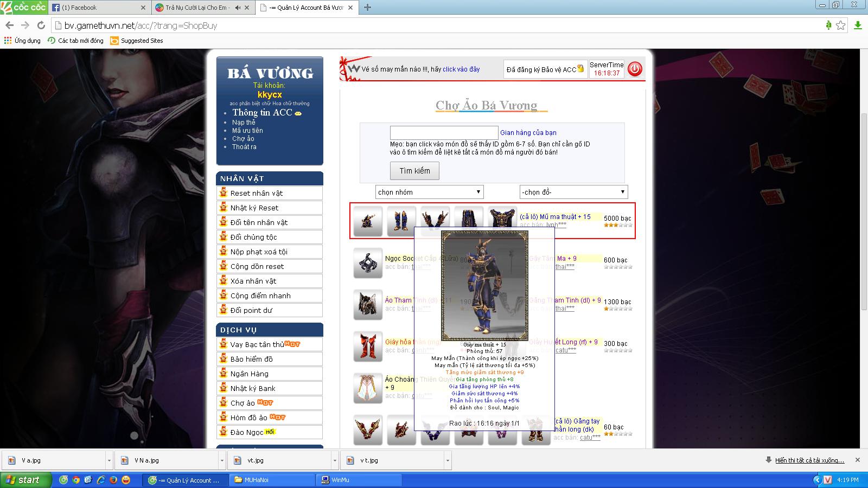Switch to WinMu taskbar window
Image resolution: width=868 pixels, height=488 pixels.
[359, 480]
